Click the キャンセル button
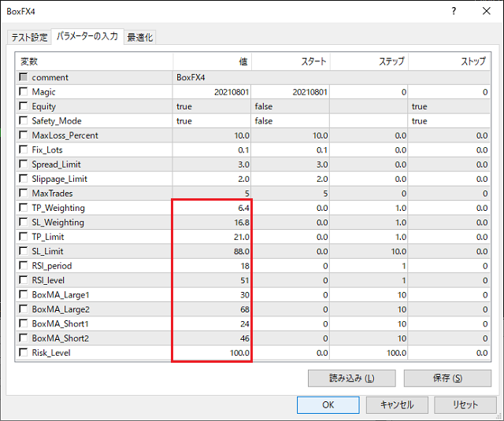This screenshot has height=421, width=504. [397, 404]
